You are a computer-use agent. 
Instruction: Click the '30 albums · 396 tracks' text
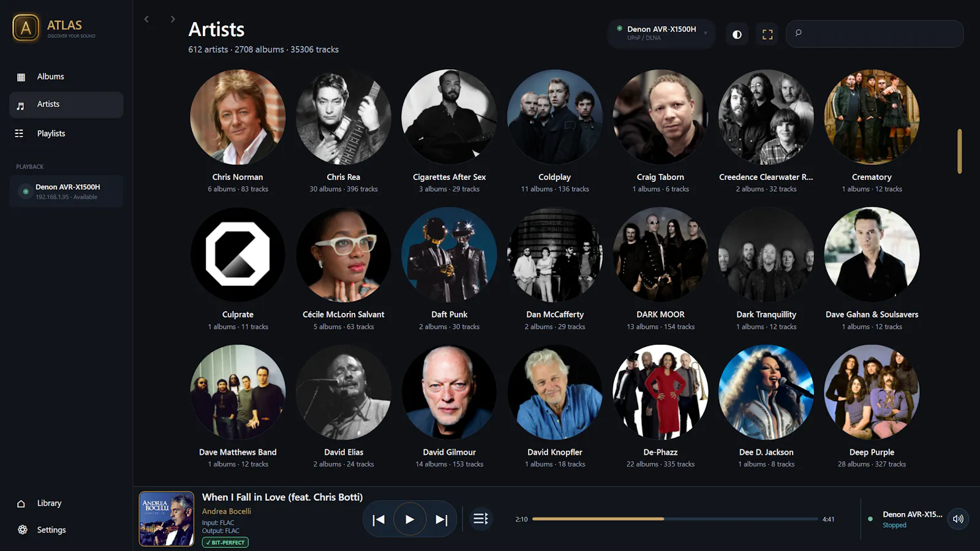(344, 189)
